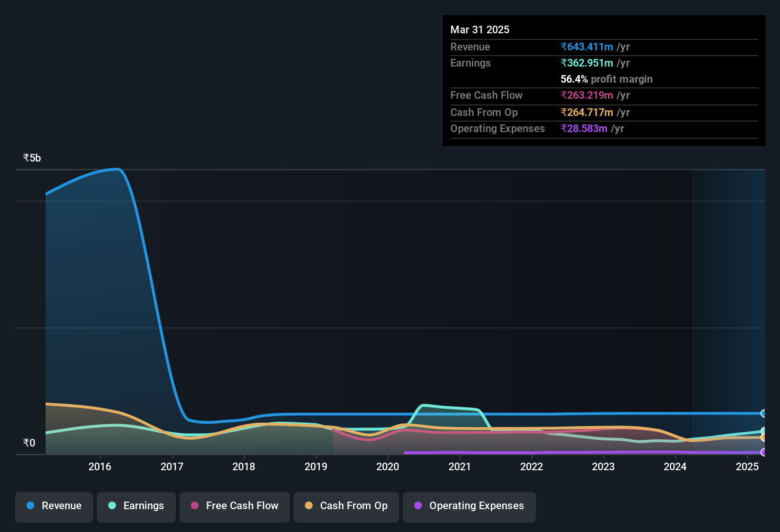Image resolution: width=780 pixels, height=532 pixels.
Task: Toggle Free Cash Flow legend item
Action: pyautogui.click(x=235, y=506)
